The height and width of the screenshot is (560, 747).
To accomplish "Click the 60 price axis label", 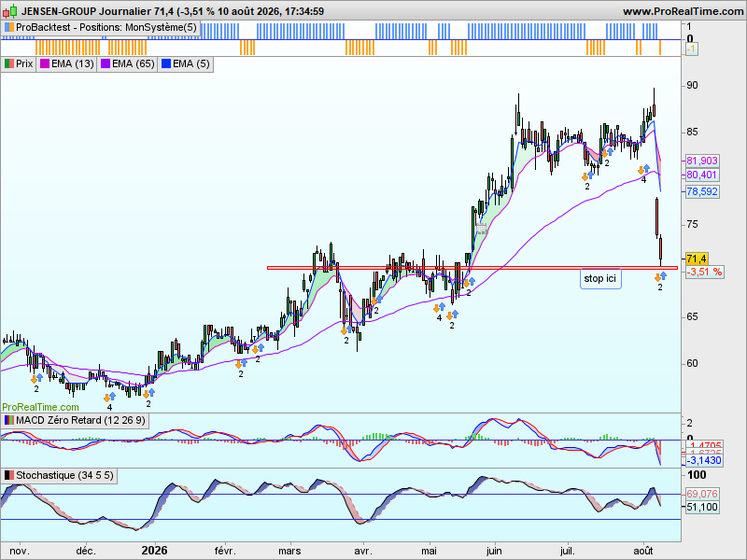I will click(692, 363).
